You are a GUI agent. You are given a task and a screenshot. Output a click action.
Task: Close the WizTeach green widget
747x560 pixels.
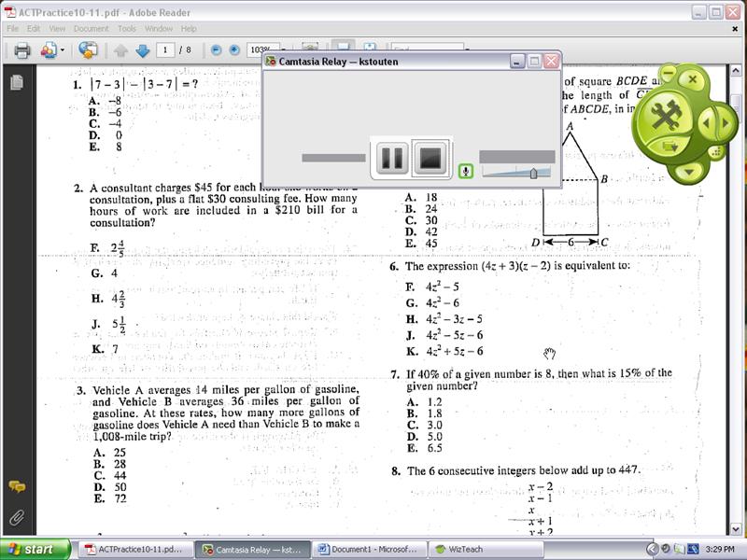click(x=693, y=79)
